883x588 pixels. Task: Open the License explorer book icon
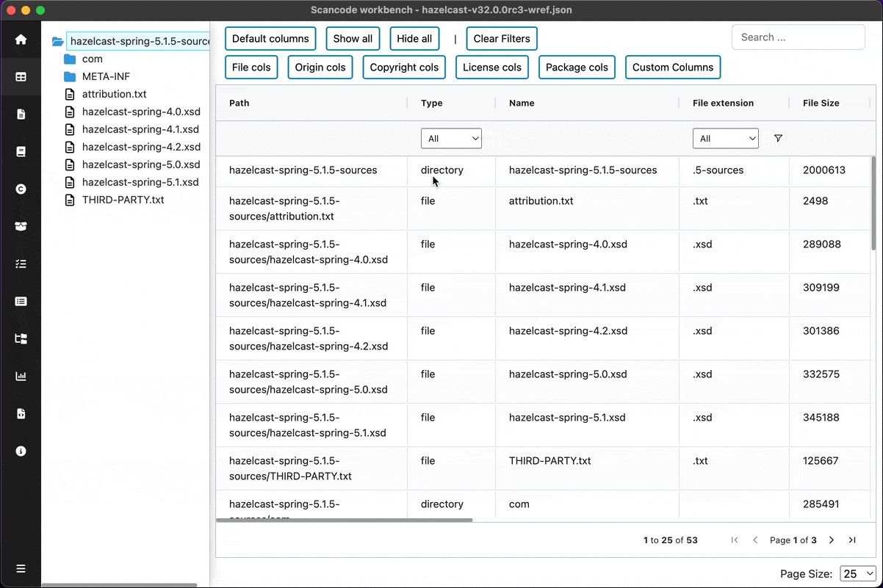(x=21, y=151)
